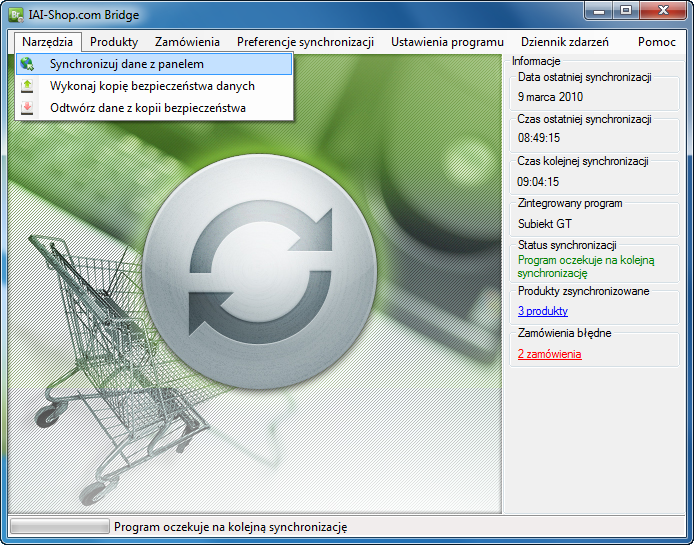Click the Produkty zsynchronizowane label
The height and width of the screenshot is (545, 694).
click(583, 291)
